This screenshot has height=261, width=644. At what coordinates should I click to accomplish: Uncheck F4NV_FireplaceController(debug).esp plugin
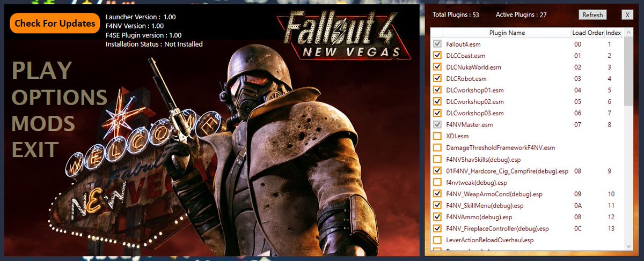pyautogui.click(x=437, y=228)
